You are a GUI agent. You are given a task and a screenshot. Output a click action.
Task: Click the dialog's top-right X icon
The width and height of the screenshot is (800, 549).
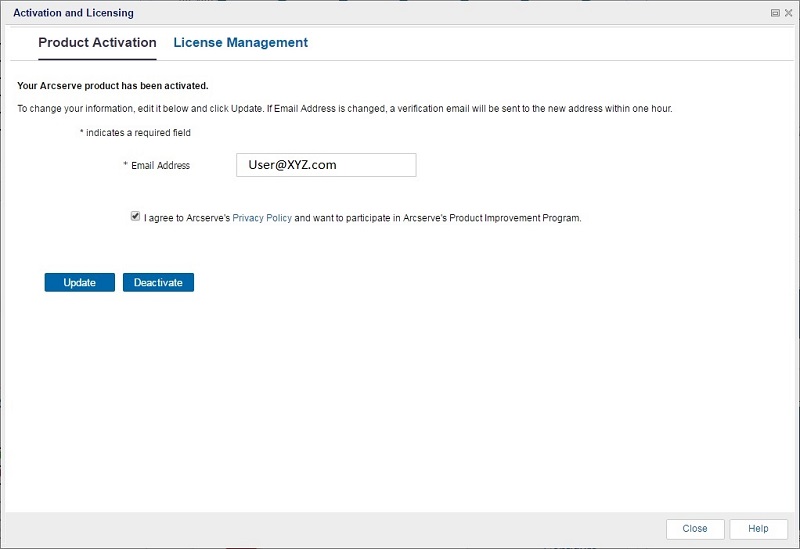[x=788, y=13]
